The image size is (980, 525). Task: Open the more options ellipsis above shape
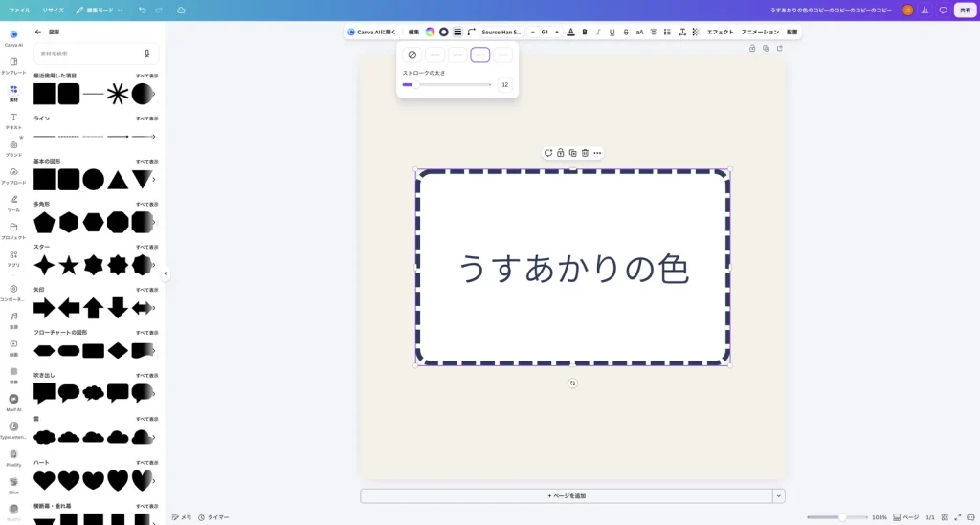pos(597,153)
